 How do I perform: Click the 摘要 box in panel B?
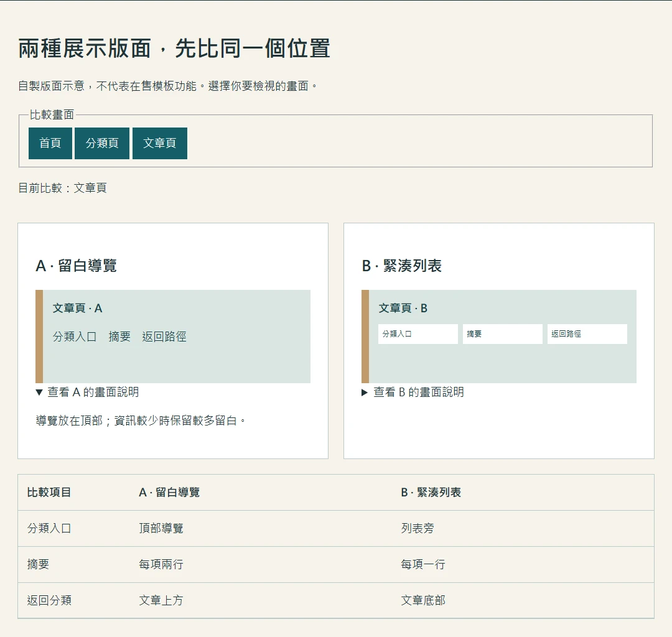(503, 334)
